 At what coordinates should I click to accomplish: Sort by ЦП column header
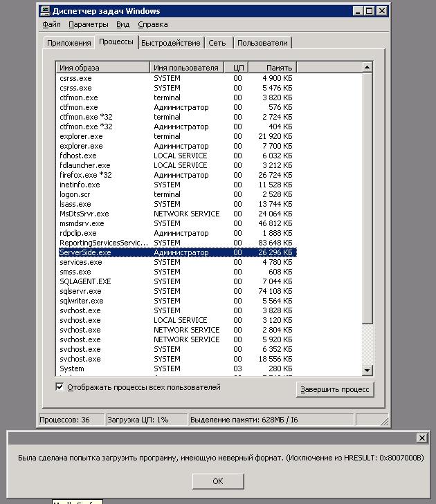(x=236, y=68)
